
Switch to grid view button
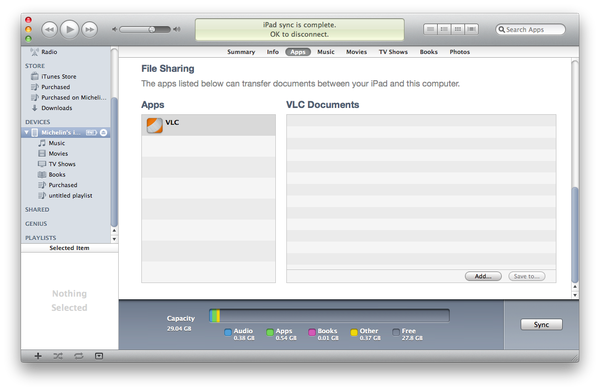pos(458,29)
